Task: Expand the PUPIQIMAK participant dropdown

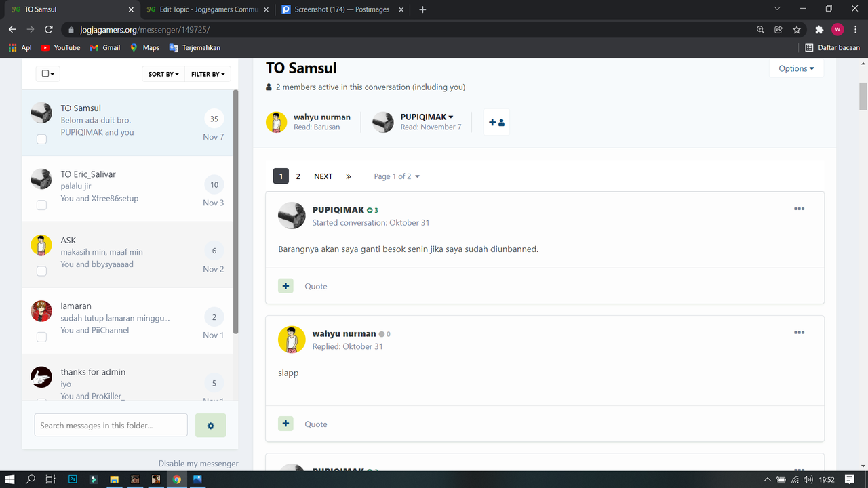Action: click(x=427, y=117)
